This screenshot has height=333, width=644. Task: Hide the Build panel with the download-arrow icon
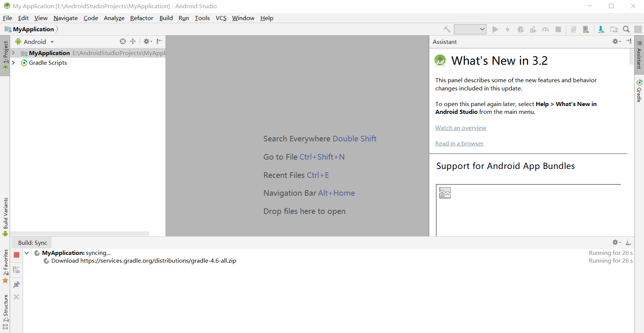click(x=628, y=242)
